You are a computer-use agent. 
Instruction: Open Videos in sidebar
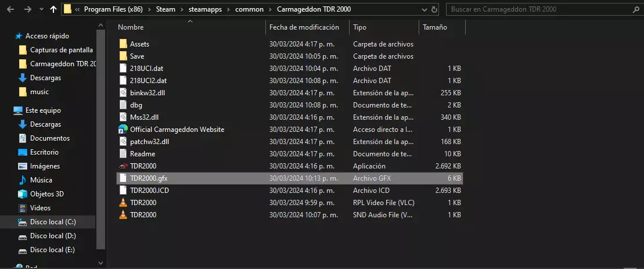point(40,208)
